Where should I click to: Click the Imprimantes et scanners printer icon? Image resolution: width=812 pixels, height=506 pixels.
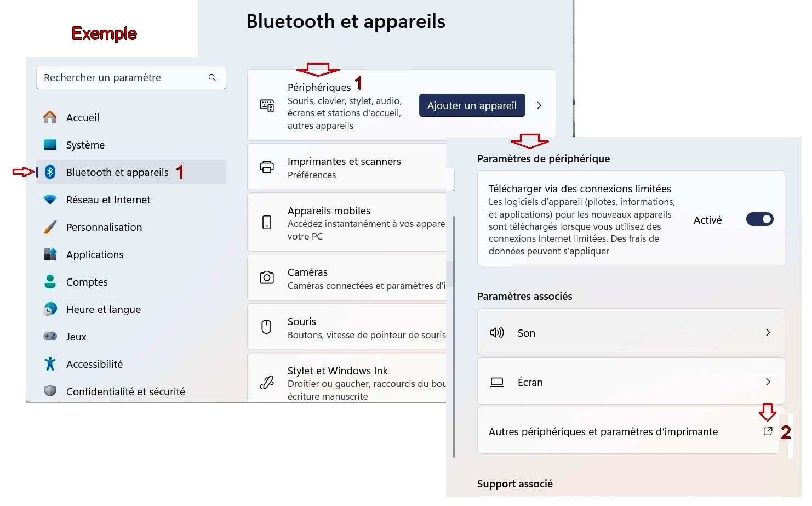coord(267,167)
